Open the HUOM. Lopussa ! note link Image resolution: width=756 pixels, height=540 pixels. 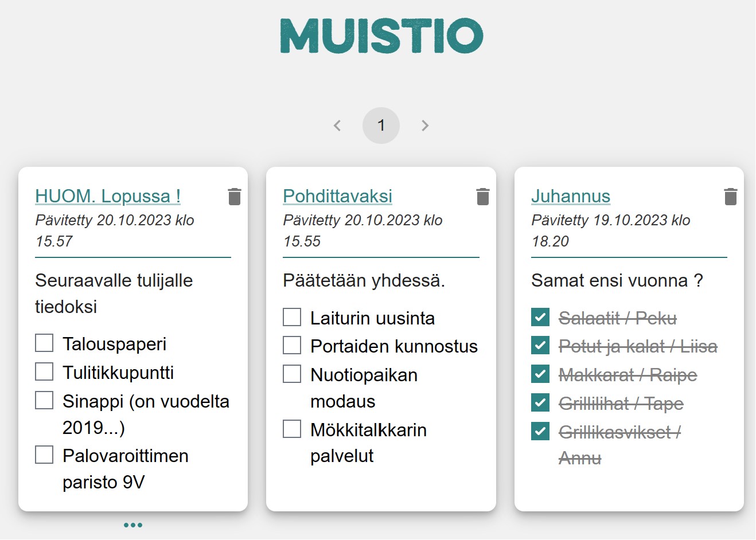click(108, 196)
